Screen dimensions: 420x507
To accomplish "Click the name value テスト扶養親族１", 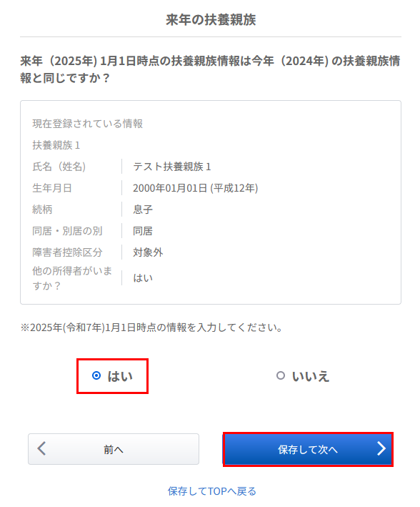I will [172, 167].
